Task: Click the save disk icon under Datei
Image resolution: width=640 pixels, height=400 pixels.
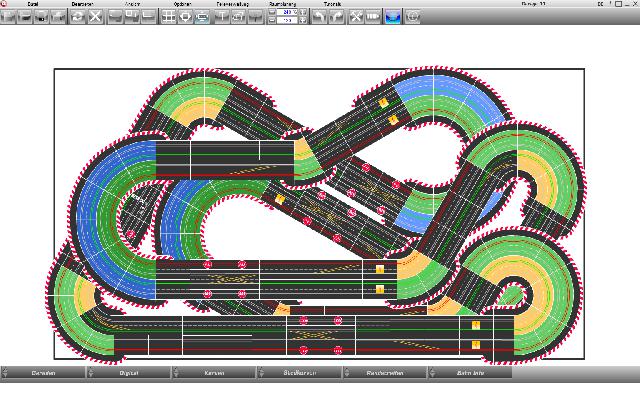Action: tap(43, 18)
